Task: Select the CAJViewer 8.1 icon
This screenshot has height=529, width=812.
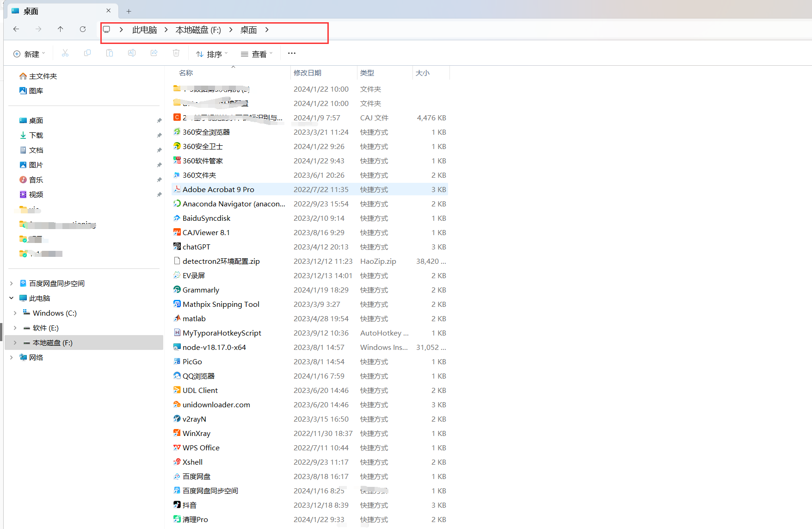Action: pos(177,232)
